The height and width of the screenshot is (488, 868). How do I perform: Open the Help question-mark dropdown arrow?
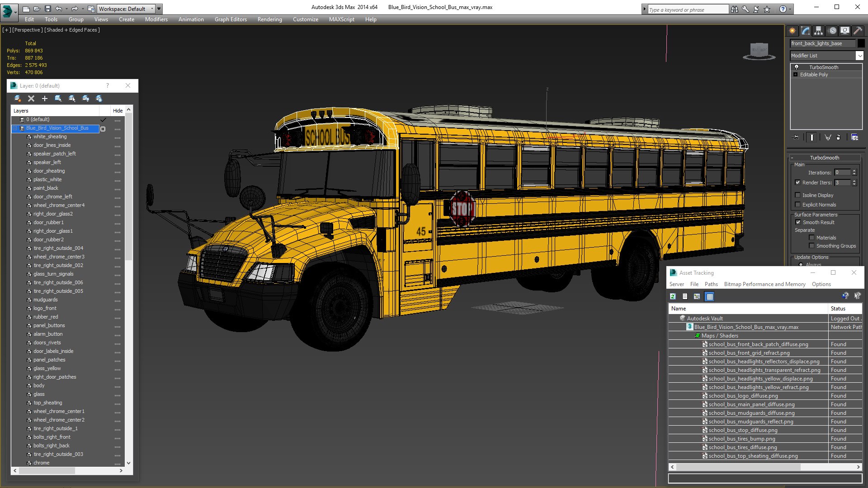tap(790, 9)
